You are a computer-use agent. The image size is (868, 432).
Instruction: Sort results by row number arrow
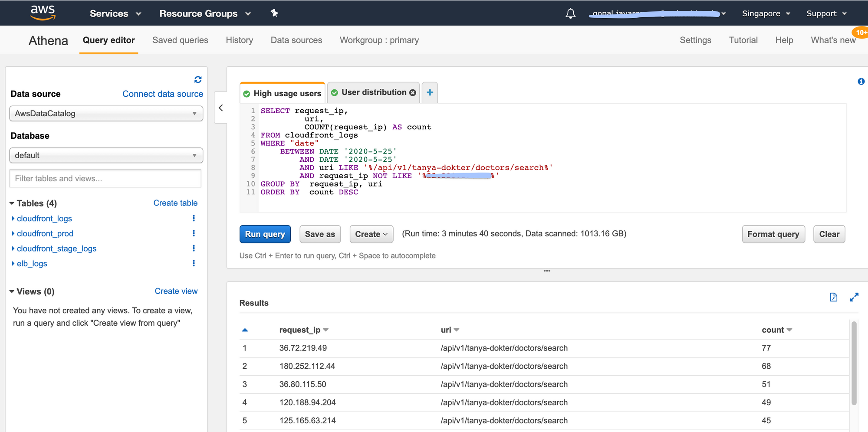[245, 330]
